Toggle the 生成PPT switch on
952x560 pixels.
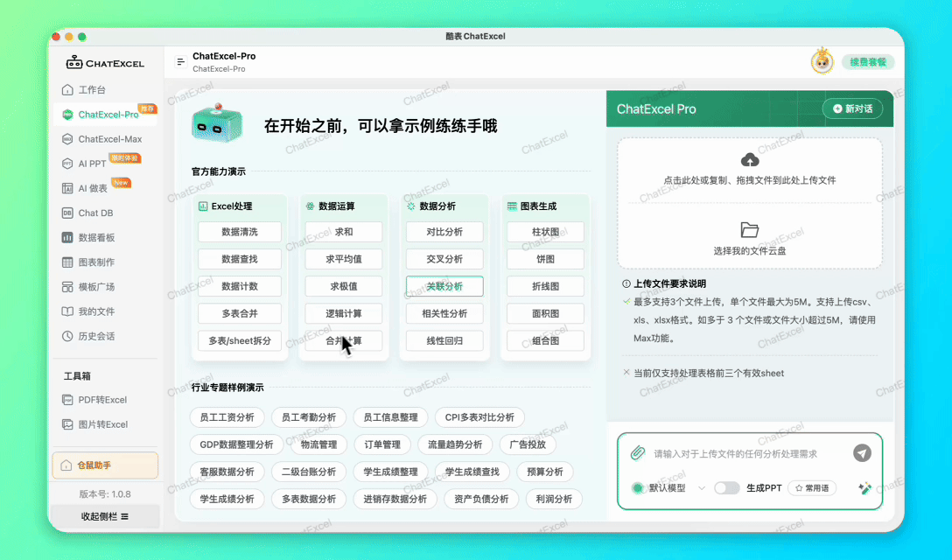[727, 488]
